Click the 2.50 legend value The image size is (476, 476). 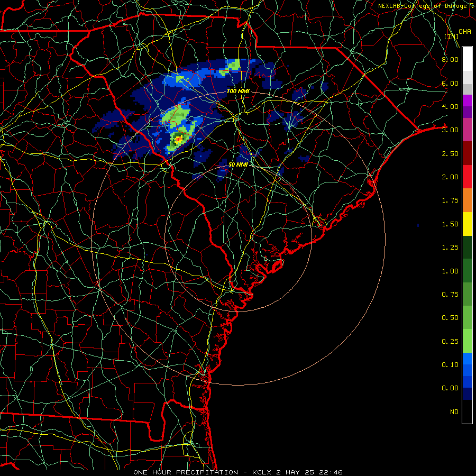pyautogui.click(x=450, y=153)
